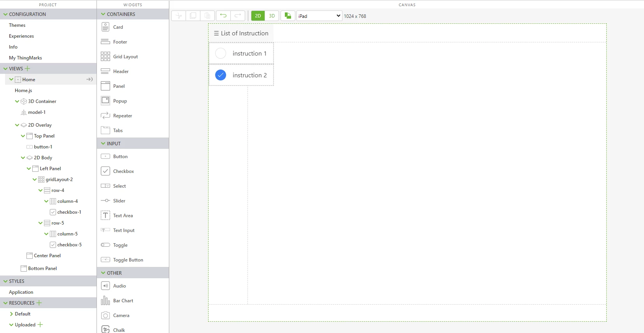Collapse the Left Panel tree node
Screen dimensions: 644x333
[29, 169]
